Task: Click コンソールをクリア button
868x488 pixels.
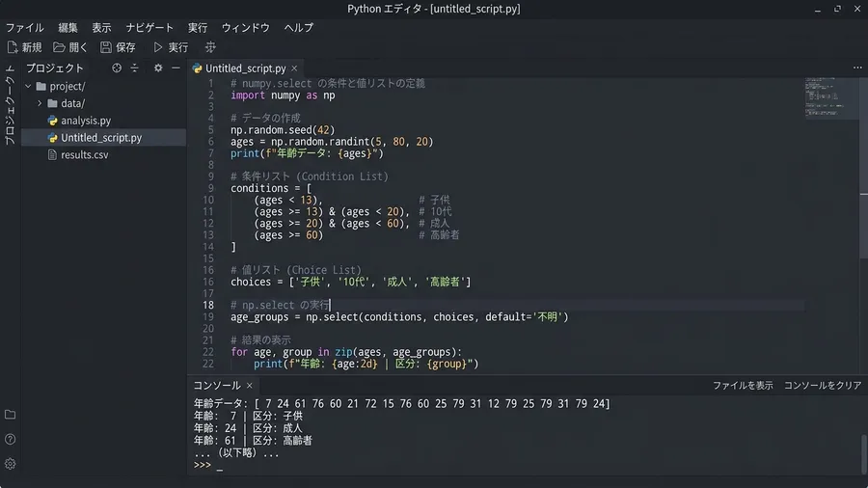Action: [823, 385]
